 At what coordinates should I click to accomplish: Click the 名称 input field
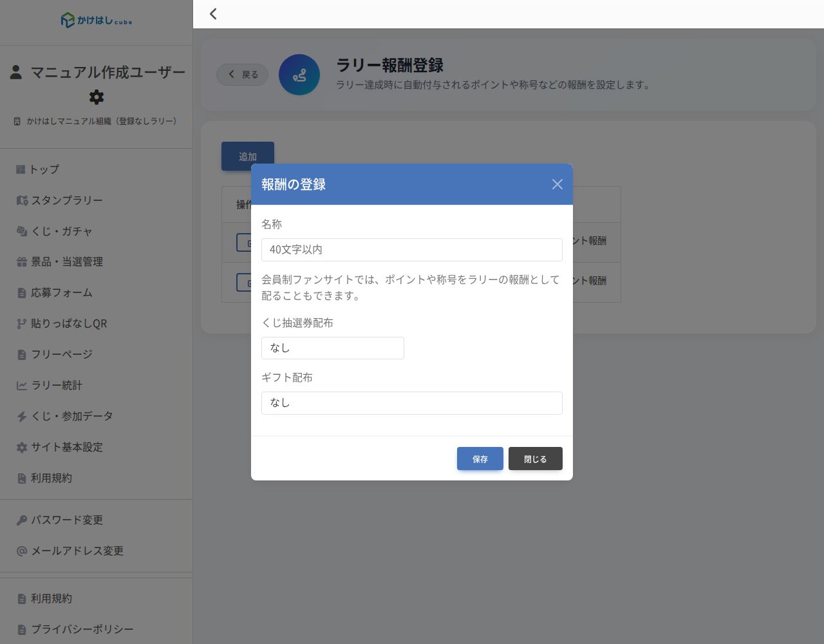(412, 250)
